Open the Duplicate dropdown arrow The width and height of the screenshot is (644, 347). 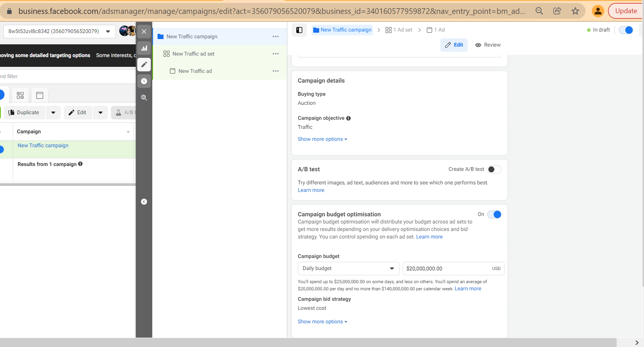[53, 113]
